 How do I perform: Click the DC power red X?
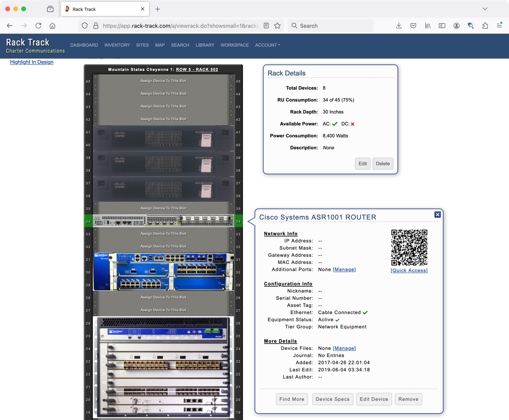click(352, 124)
